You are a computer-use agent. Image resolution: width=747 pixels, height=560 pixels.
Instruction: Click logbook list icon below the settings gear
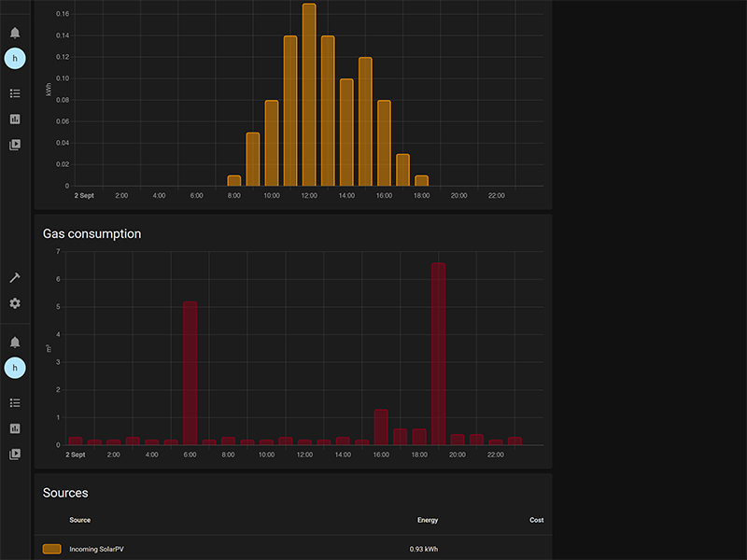click(x=15, y=403)
